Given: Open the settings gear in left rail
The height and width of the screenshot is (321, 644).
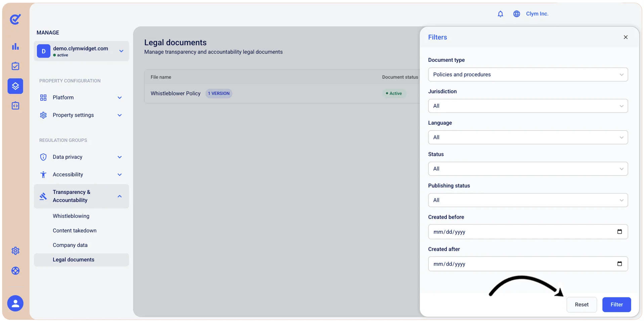Looking at the screenshot, I should pos(15,251).
